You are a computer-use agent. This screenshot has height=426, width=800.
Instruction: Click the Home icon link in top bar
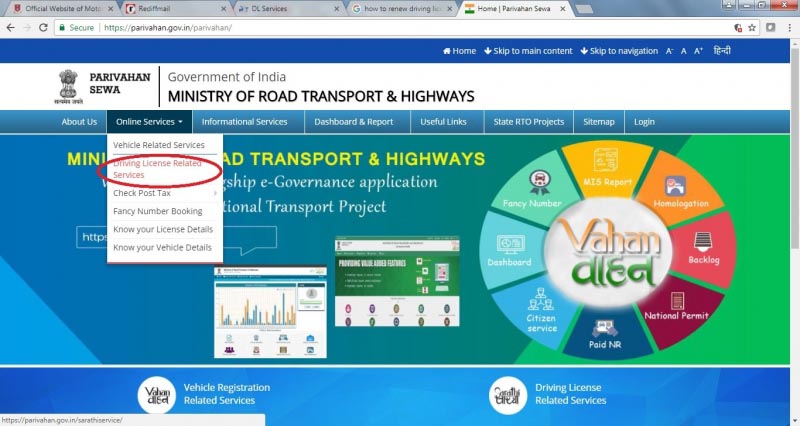459,51
